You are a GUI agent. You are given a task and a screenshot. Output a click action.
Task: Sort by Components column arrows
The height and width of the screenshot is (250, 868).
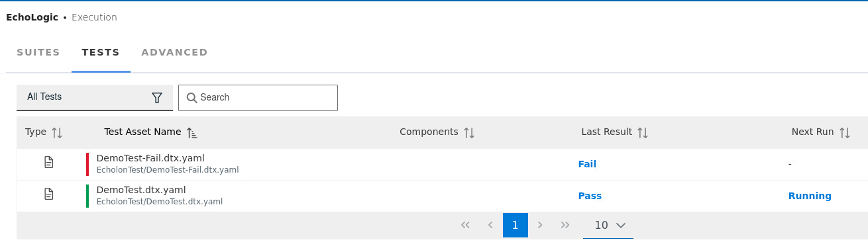coord(469,133)
